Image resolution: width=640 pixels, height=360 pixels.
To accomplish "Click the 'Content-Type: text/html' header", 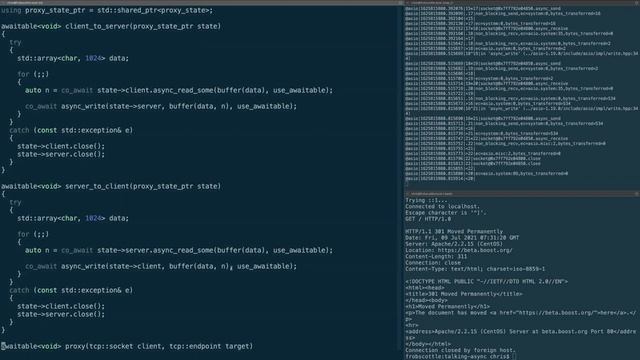I will [x=475, y=269].
